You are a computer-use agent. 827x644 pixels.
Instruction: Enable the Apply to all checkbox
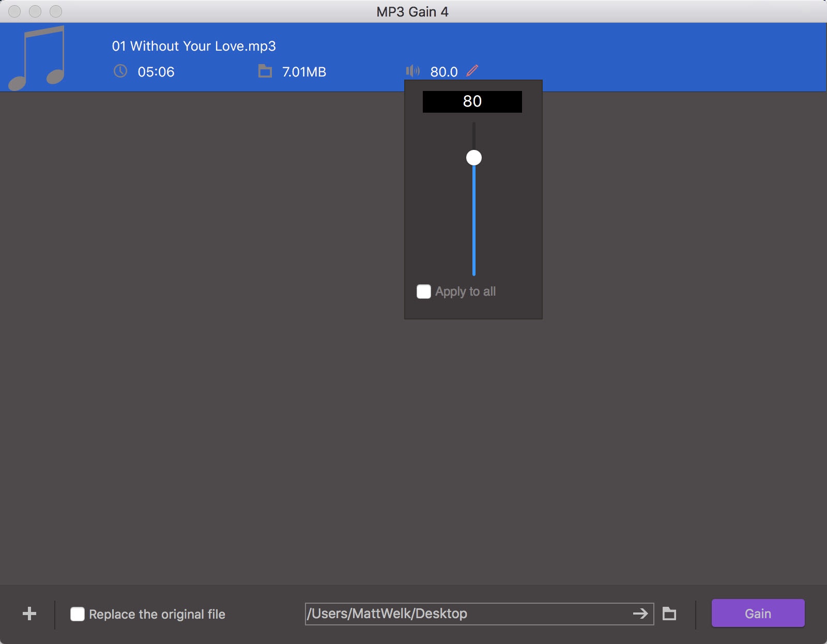pos(424,292)
